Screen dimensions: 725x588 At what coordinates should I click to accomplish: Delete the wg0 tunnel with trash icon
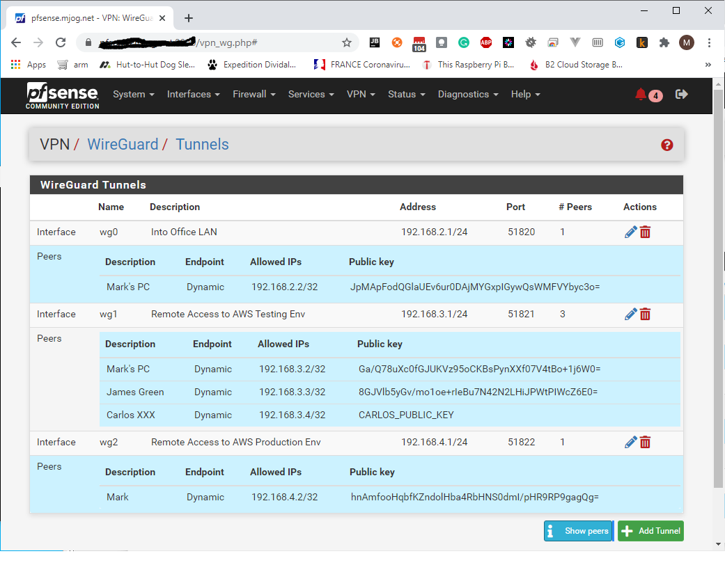tap(645, 232)
